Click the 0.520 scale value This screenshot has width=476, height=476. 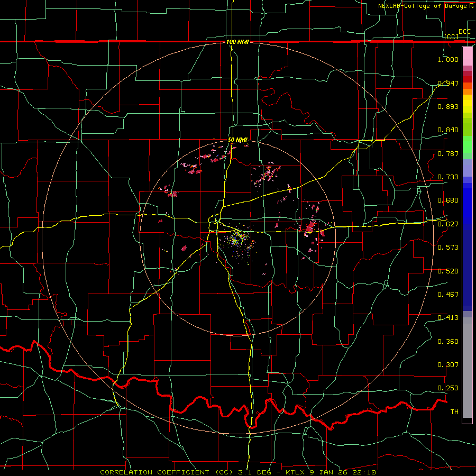point(448,271)
